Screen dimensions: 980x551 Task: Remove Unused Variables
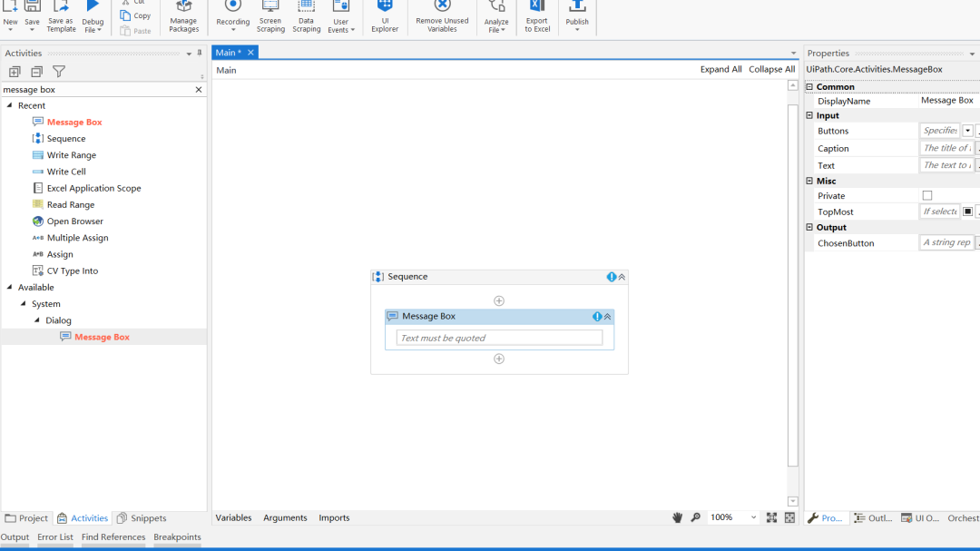(x=442, y=16)
